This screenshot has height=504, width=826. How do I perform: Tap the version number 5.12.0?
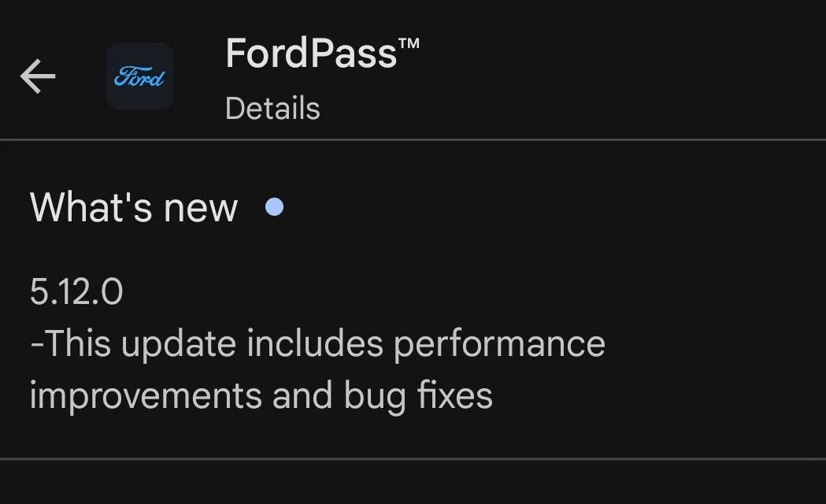pyautogui.click(x=75, y=294)
